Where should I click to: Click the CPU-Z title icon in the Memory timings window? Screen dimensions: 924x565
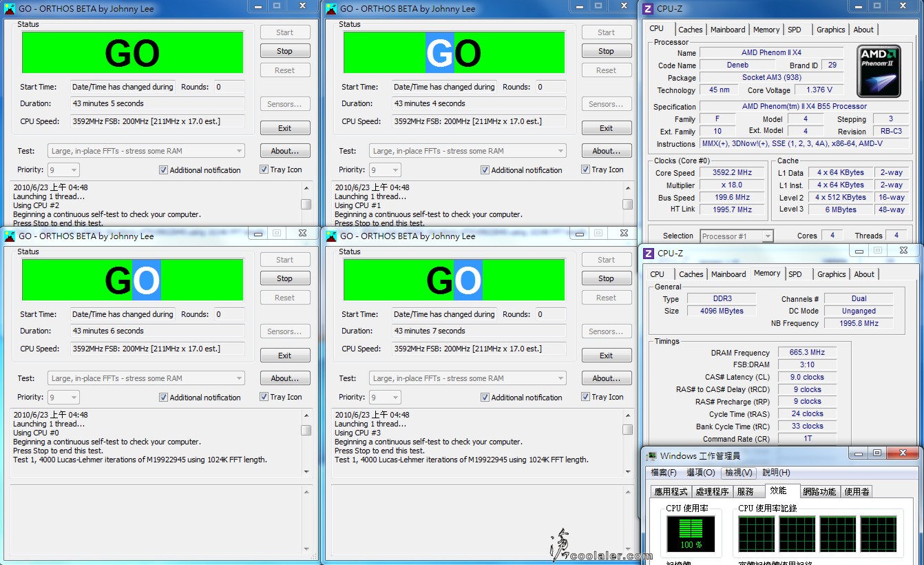pyautogui.click(x=649, y=253)
